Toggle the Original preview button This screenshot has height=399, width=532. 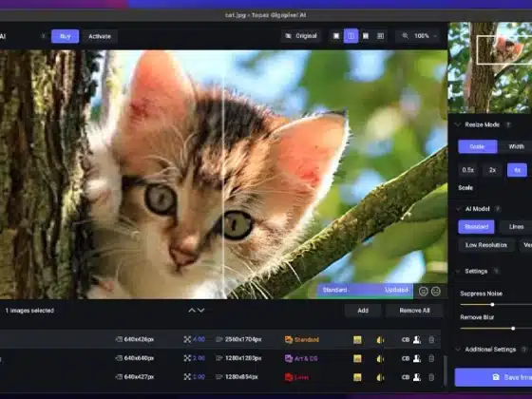coord(301,36)
